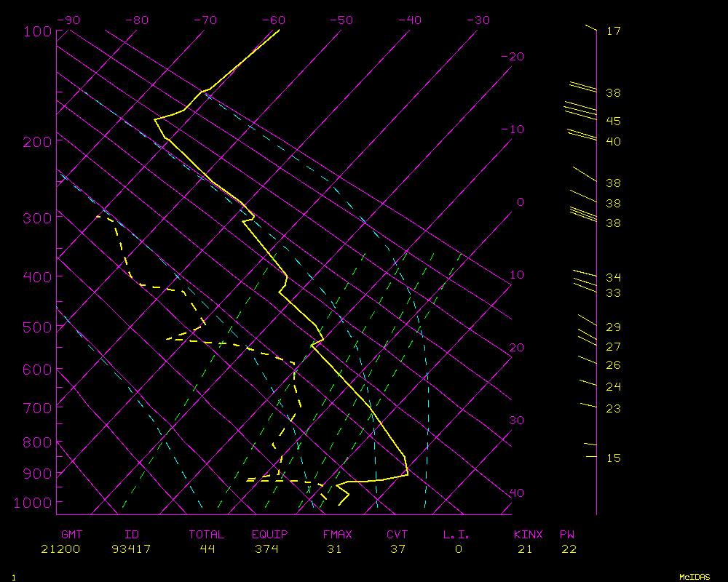Click the 0 isotherm label on right
Image resolution: width=728 pixels, height=582 pixels.
click(520, 202)
